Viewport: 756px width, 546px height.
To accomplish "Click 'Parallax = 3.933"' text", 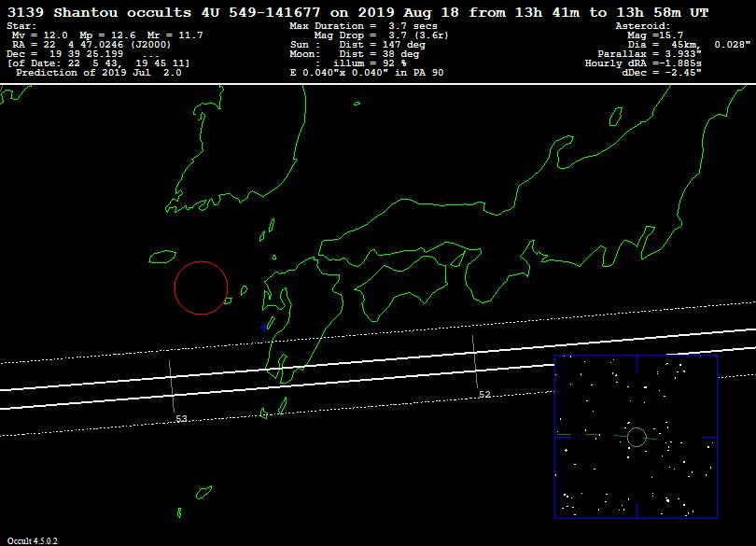I will [x=650, y=53].
